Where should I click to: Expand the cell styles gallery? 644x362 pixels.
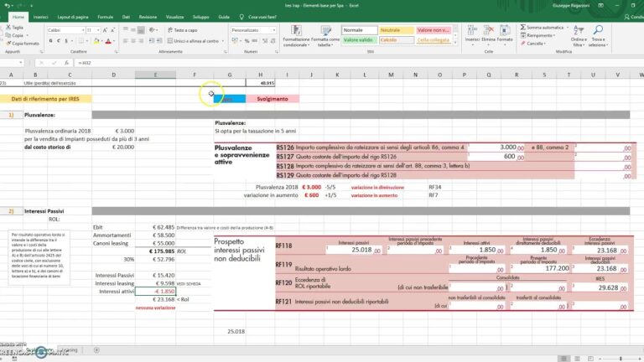(455, 42)
